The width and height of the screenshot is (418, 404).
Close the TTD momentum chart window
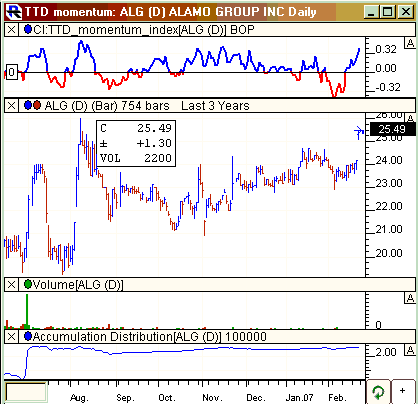[406, 12]
